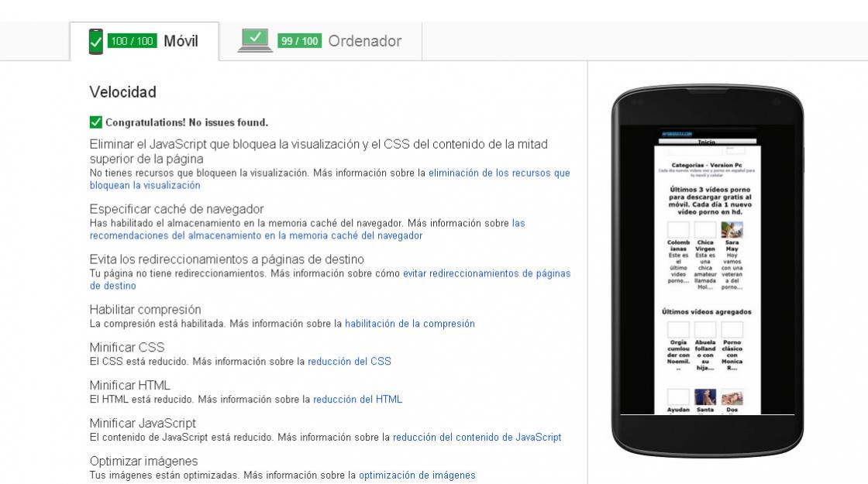Viewport: 868px width, 484px height.
Task: Click the 'Velocidad' section heading
Action: click(x=122, y=92)
